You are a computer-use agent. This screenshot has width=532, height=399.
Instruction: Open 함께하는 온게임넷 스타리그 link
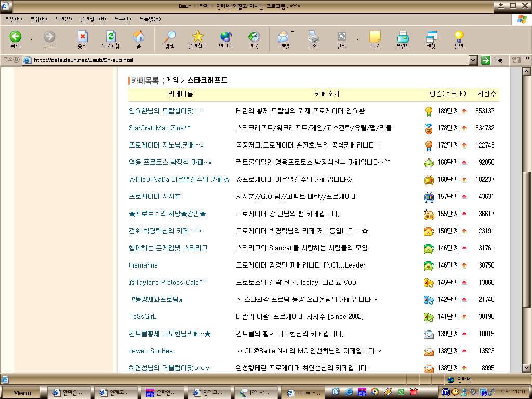pyautogui.click(x=168, y=248)
